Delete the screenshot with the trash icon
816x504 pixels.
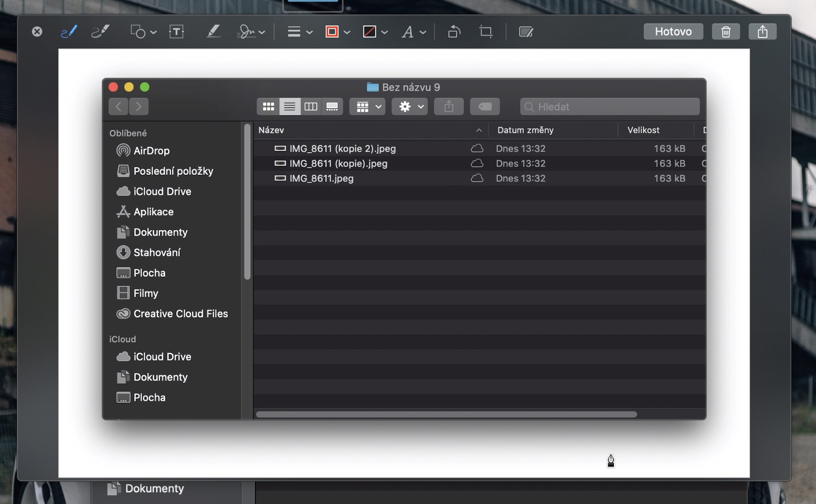726,31
